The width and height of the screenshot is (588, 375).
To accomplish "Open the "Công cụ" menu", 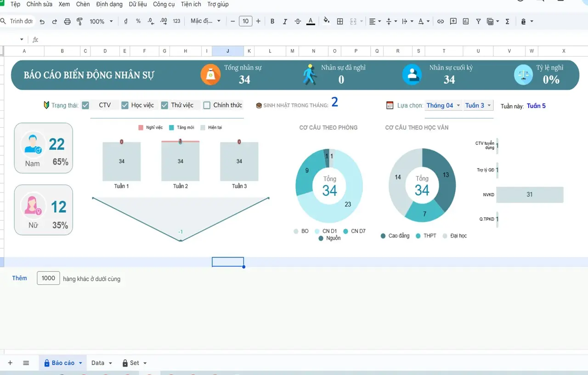I will [x=164, y=4].
